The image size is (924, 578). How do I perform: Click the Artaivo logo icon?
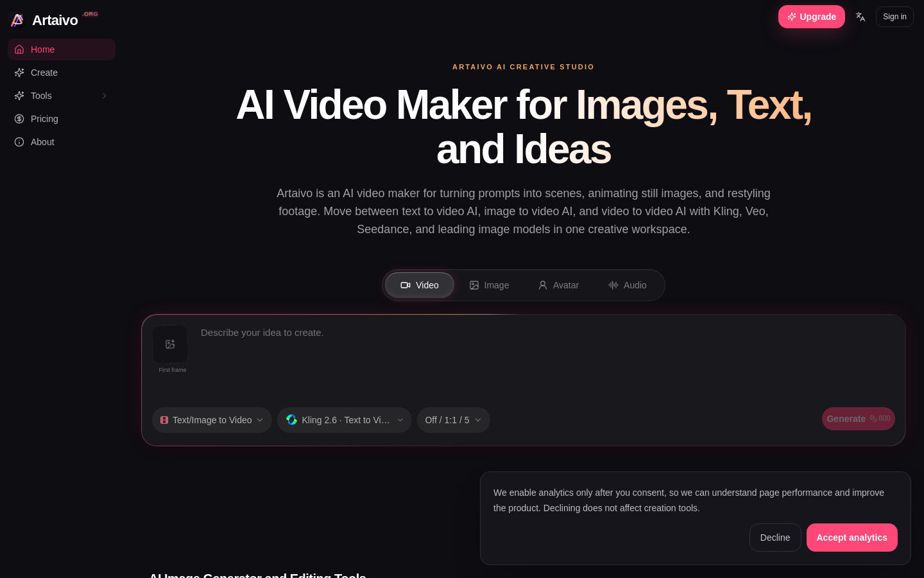click(17, 21)
